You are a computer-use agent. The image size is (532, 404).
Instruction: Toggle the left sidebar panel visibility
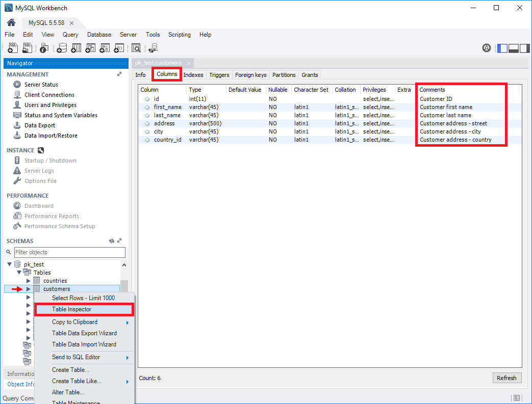point(502,48)
